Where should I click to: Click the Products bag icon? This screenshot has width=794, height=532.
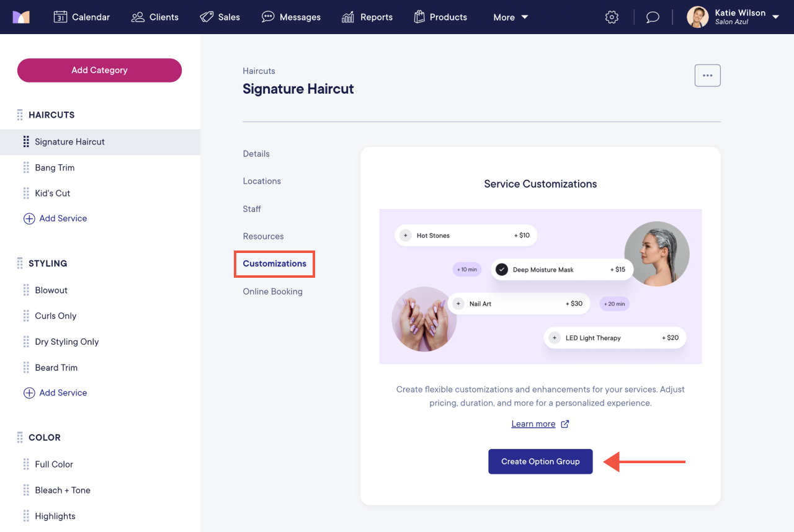(421, 17)
